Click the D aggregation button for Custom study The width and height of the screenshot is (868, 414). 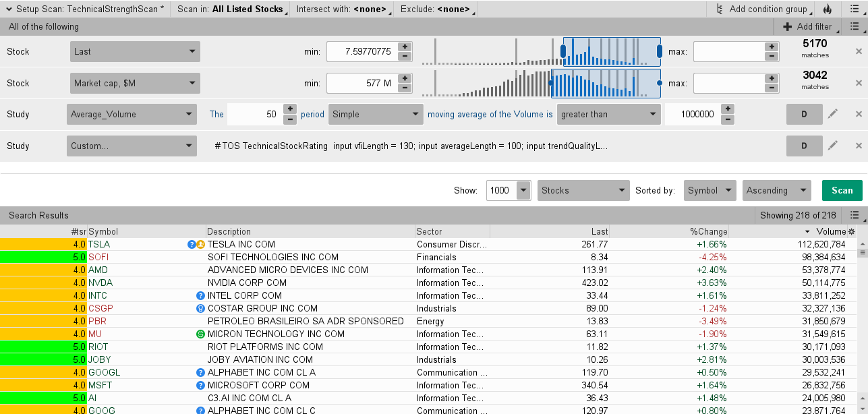click(804, 146)
